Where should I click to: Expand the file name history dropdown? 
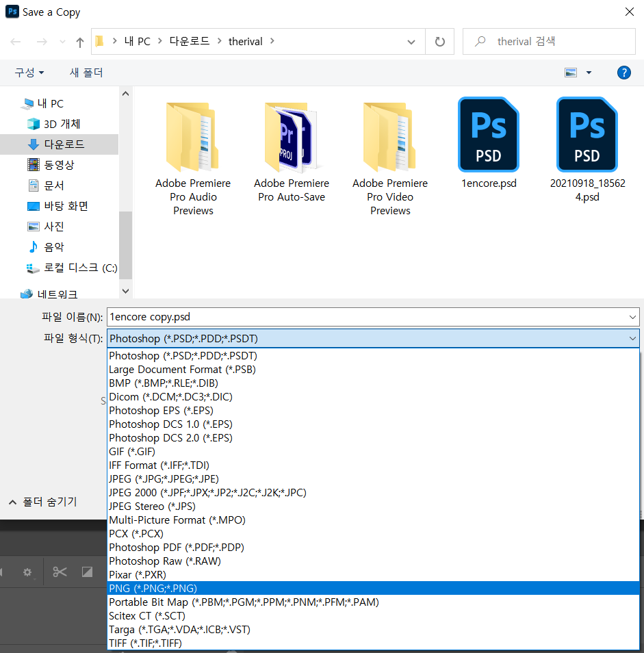click(632, 317)
